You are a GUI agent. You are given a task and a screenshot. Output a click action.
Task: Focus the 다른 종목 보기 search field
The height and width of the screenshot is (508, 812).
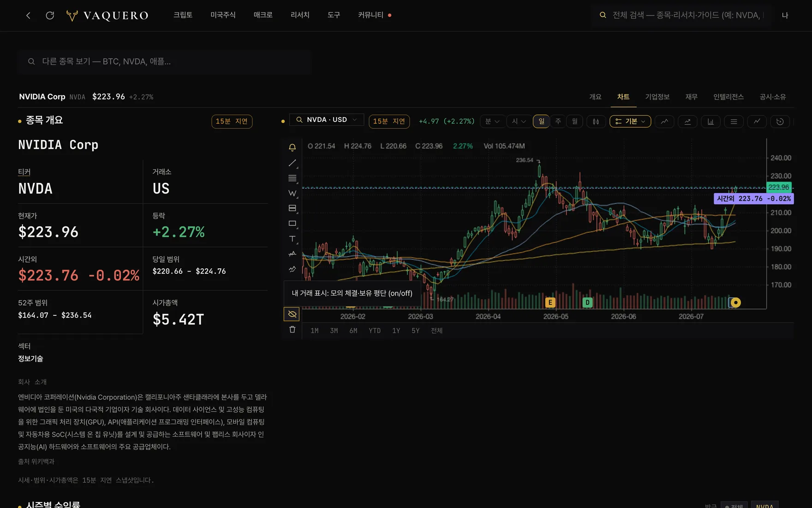coord(165,61)
